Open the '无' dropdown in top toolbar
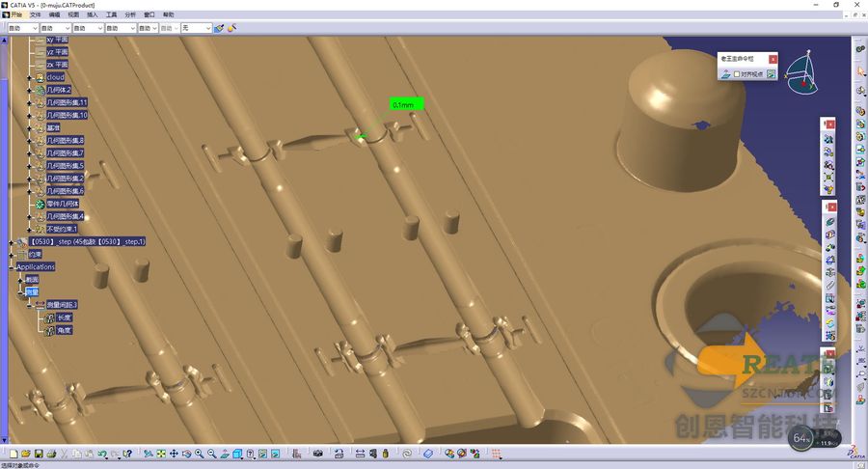 (197, 28)
